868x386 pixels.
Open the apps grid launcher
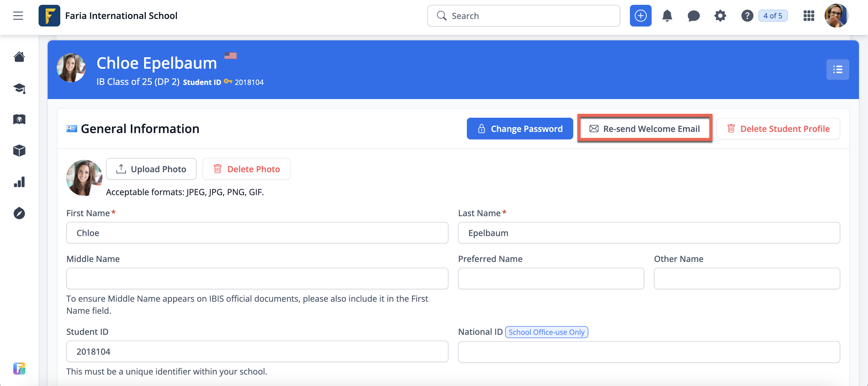coord(808,16)
